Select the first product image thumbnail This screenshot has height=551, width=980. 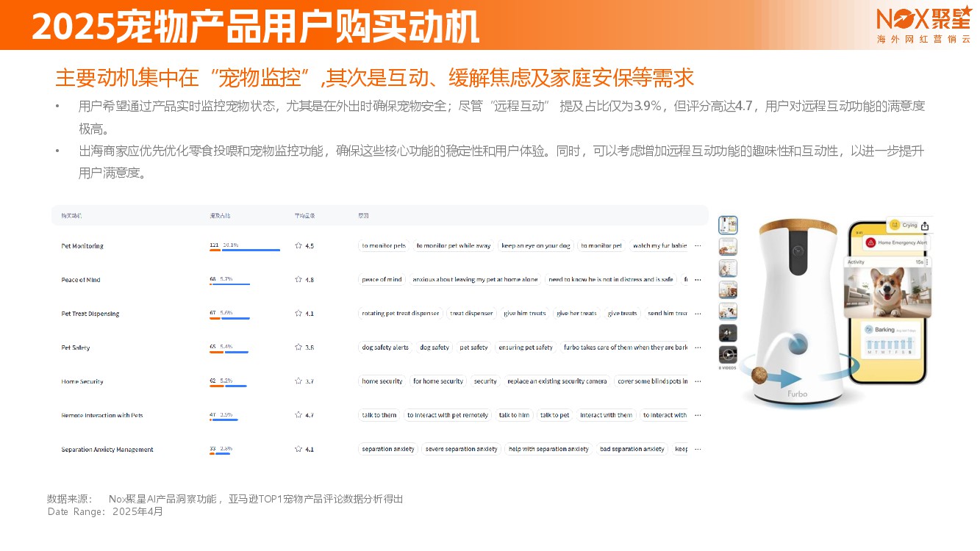[x=728, y=225]
